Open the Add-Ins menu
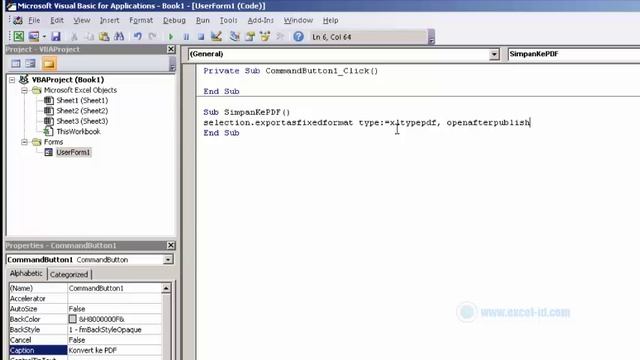 coord(260,20)
